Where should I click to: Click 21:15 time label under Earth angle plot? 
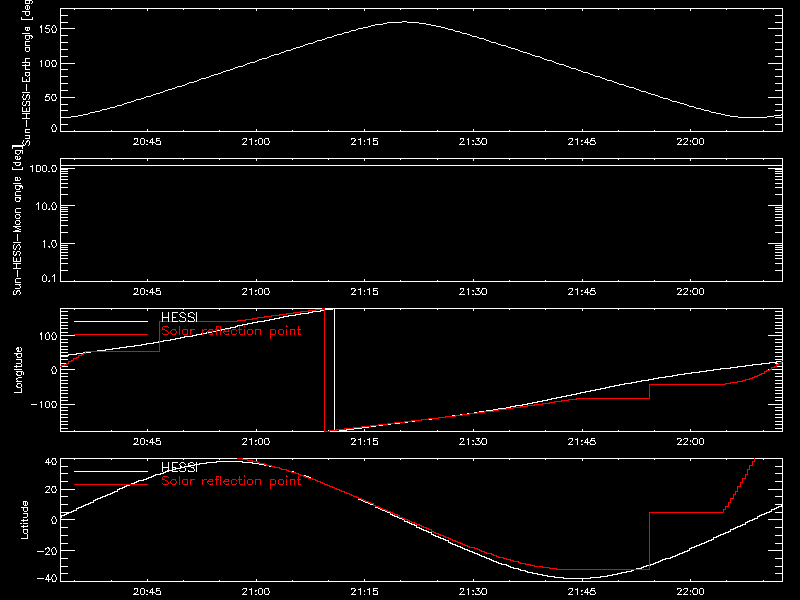(364, 142)
